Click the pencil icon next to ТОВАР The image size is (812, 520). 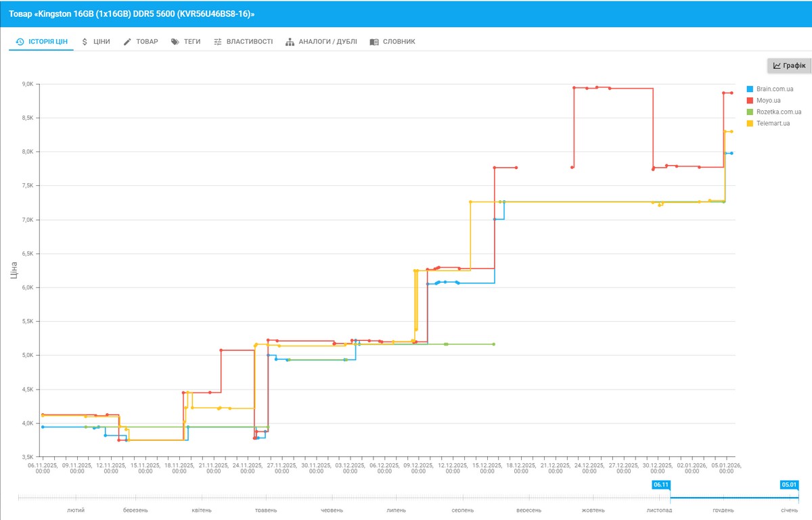127,42
